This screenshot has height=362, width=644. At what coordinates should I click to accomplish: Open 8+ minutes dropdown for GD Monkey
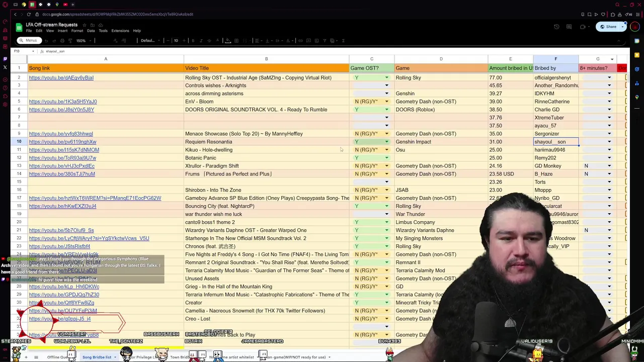pyautogui.click(x=609, y=166)
